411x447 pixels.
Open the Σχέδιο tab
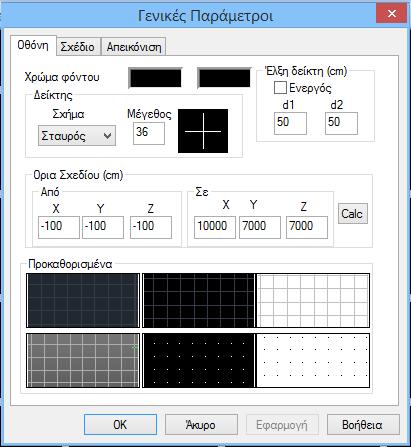[x=78, y=47]
